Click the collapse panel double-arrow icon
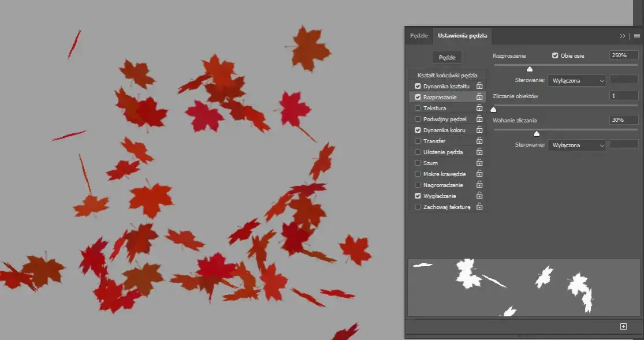Viewport: 644px width, 340px height. tap(623, 36)
